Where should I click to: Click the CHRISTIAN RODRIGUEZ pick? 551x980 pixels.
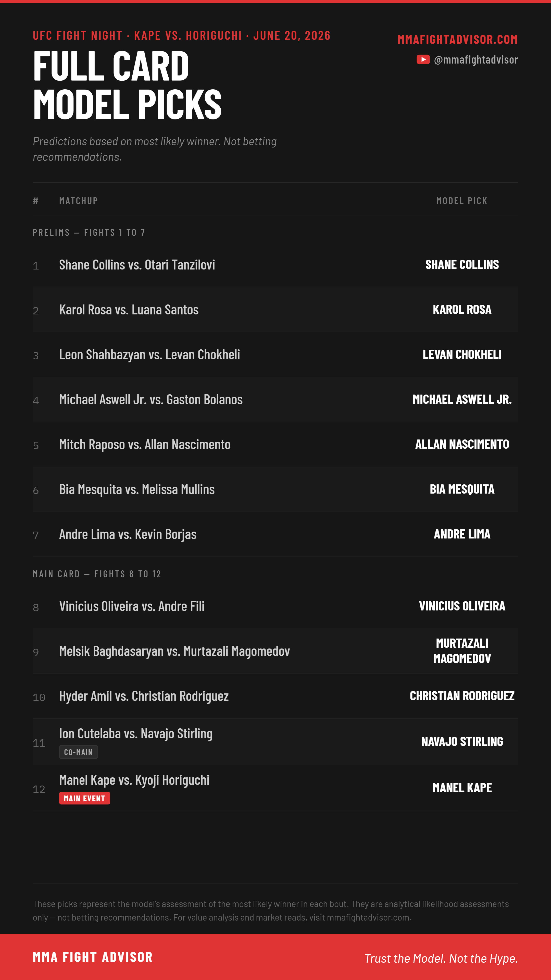tap(462, 696)
